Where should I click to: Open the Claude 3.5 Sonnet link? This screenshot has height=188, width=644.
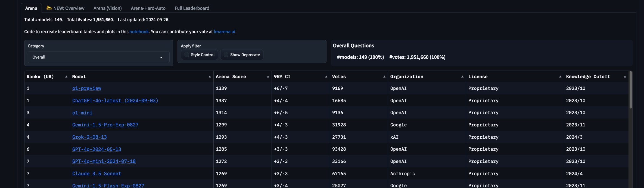click(x=97, y=174)
